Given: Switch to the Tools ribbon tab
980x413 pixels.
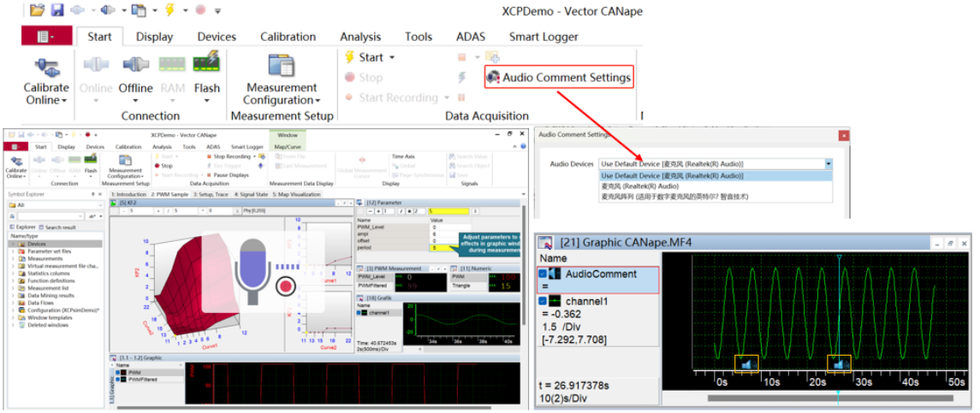Looking at the screenshot, I should click(x=419, y=37).
